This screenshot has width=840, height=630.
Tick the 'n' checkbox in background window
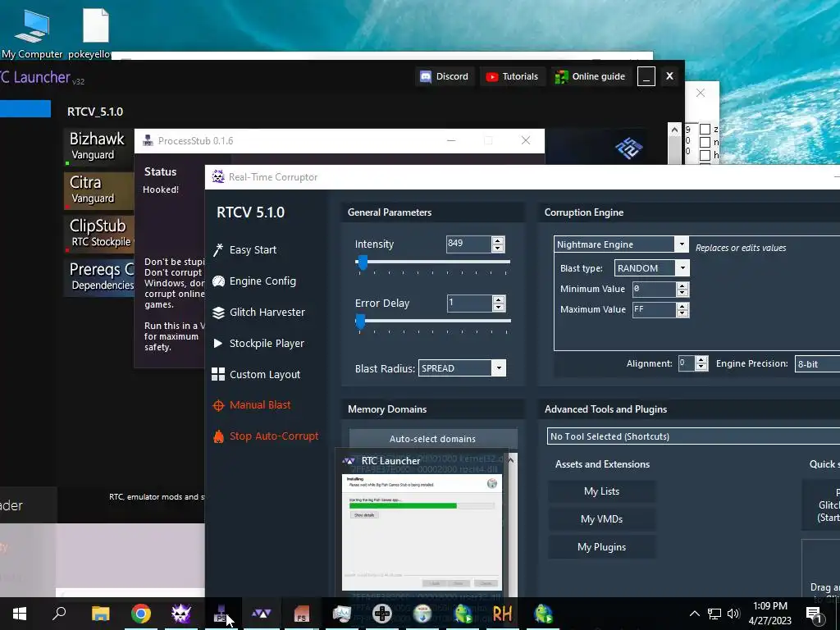[705, 143]
